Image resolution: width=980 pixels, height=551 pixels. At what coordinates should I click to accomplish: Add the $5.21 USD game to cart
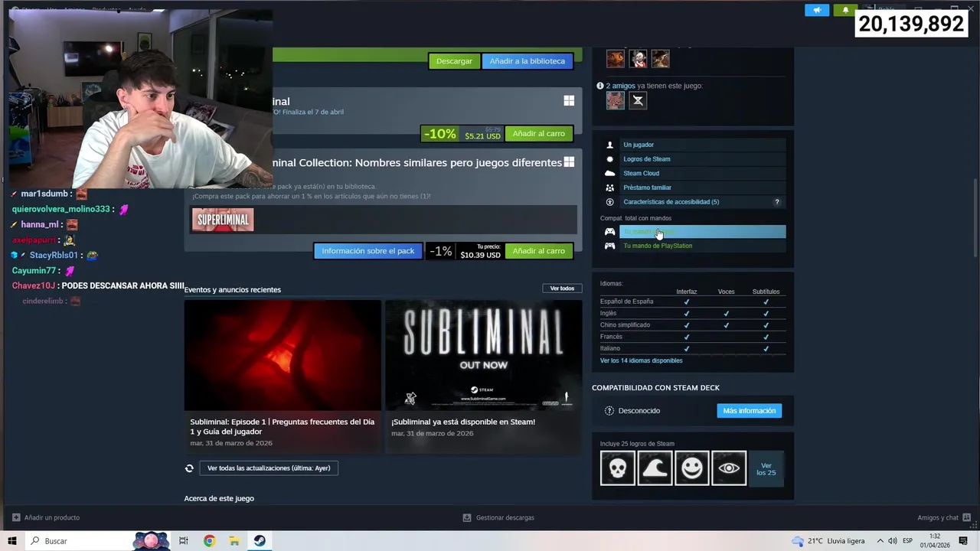[x=538, y=134]
